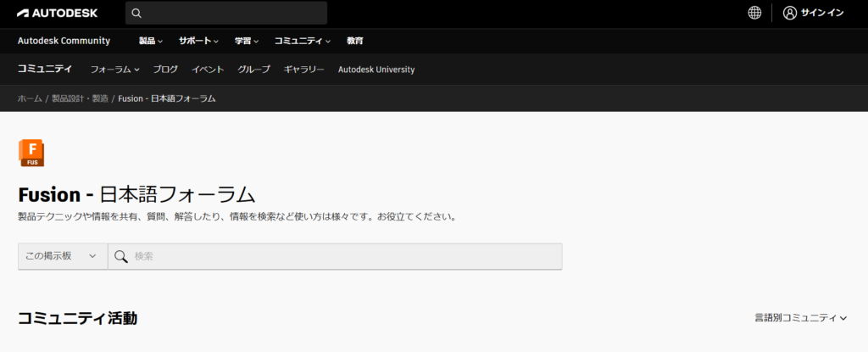The image size is (868, 352).
Task: Click the user profile icon
Action: 790,13
